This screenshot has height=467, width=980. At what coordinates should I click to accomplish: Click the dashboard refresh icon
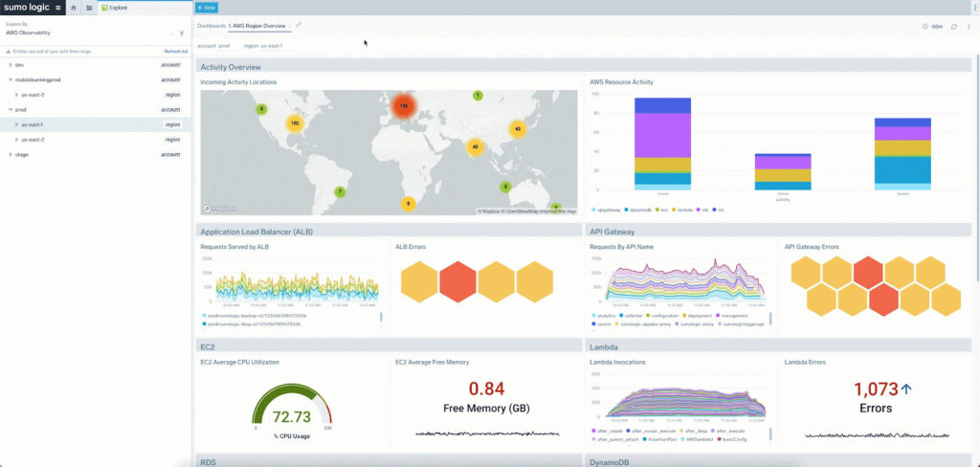954,27
